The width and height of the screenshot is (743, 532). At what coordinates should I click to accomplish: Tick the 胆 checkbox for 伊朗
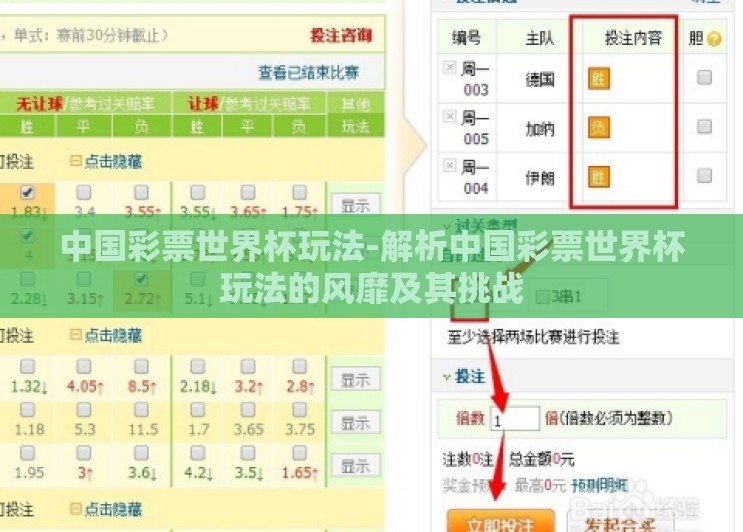pos(705,176)
